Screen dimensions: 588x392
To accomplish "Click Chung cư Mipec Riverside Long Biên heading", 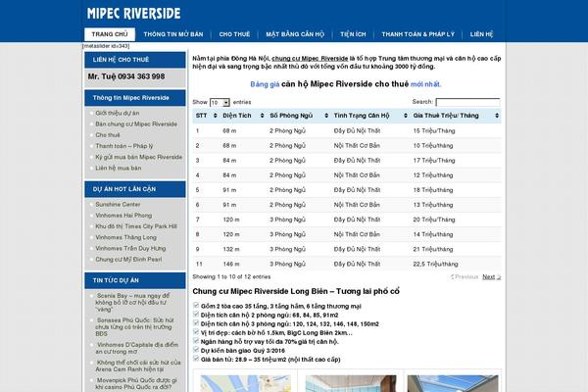I will (296, 291).
